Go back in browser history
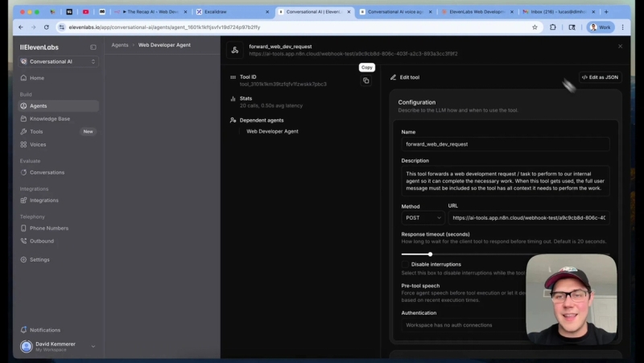 (x=21, y=27)
